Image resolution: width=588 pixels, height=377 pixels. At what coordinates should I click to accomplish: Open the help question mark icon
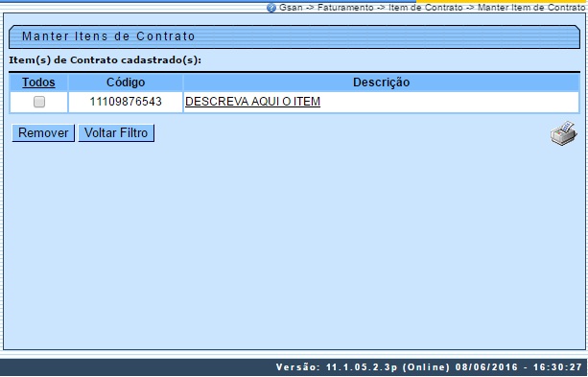tap(271, 8)
